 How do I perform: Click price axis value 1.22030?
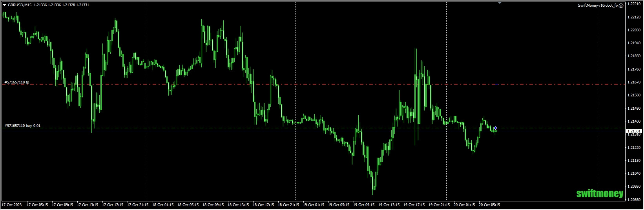click(x=634, y=30)
